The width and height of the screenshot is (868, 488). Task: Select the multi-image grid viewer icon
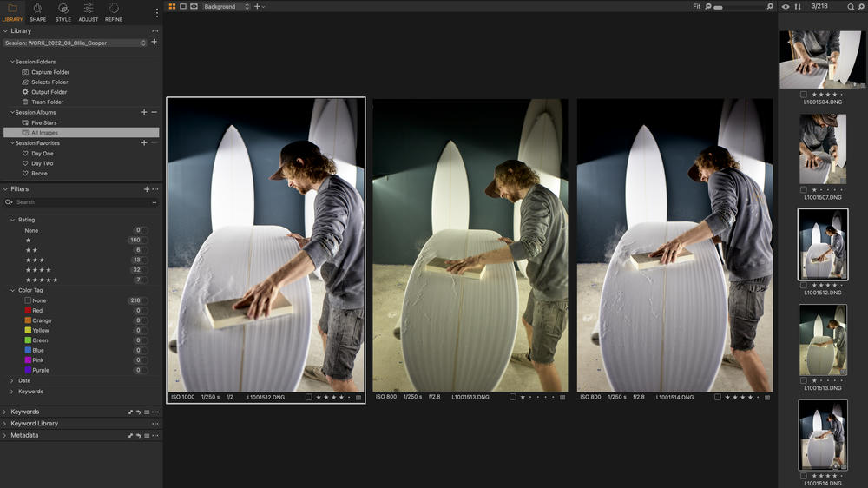point(172,6)
